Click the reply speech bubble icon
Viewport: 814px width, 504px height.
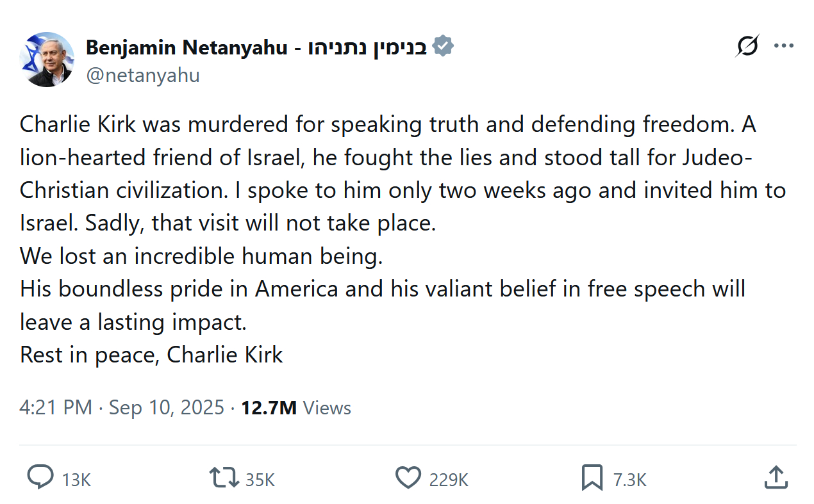pos(41,478)
